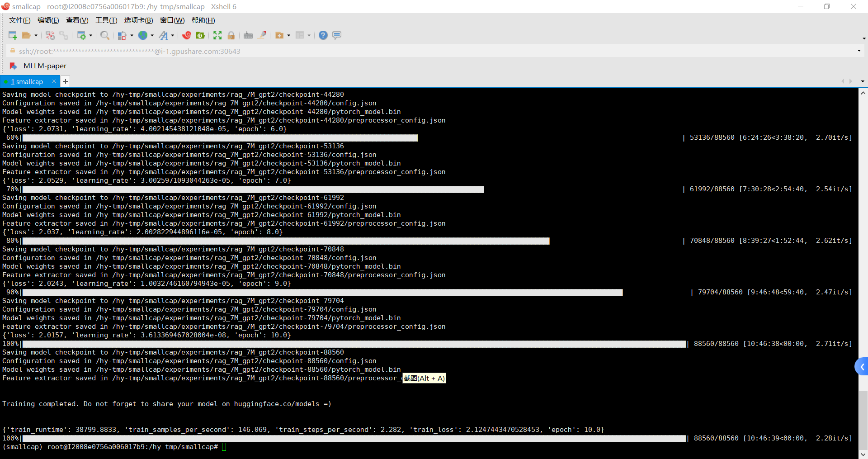Click the New Session icon

(x=13, y=35)
